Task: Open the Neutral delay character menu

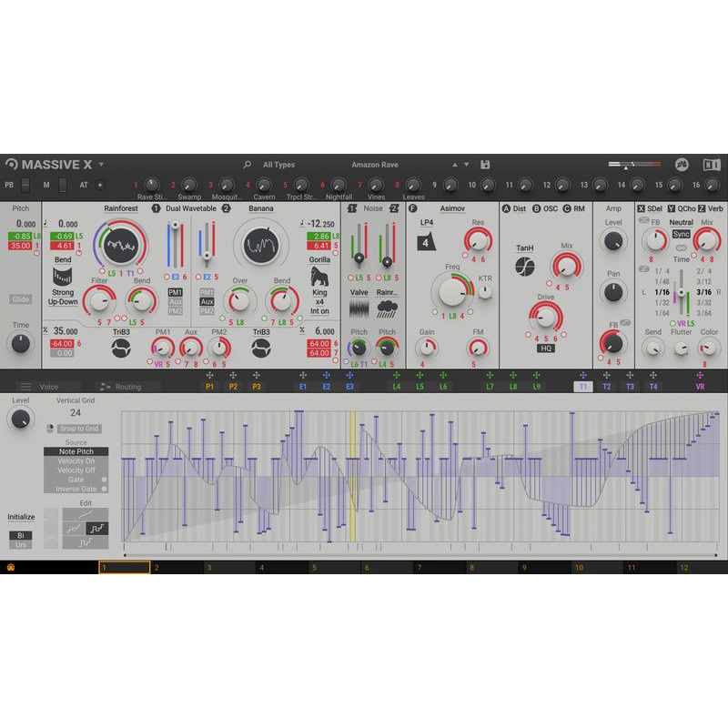Action: 681,222
